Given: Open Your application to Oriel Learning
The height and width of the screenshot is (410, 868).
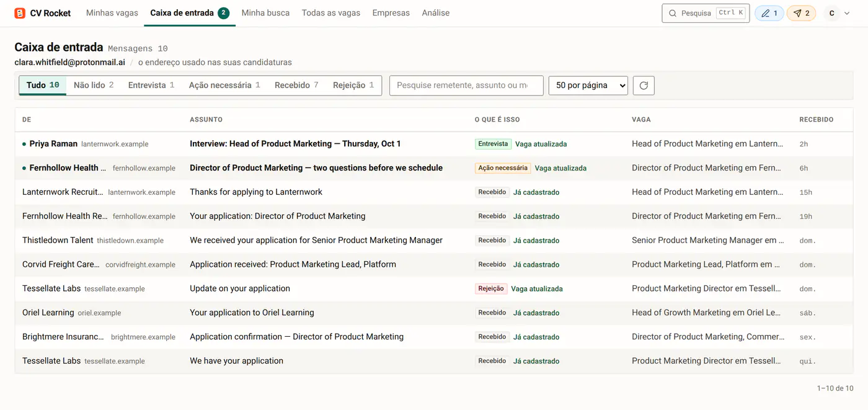Looking at the screenshot, I should coord(252,313).
